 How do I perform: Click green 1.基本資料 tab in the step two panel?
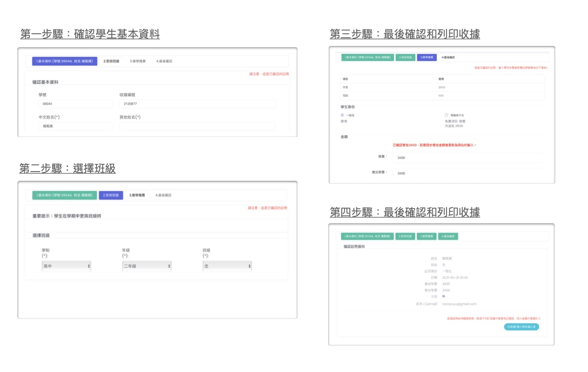(64, 196)
